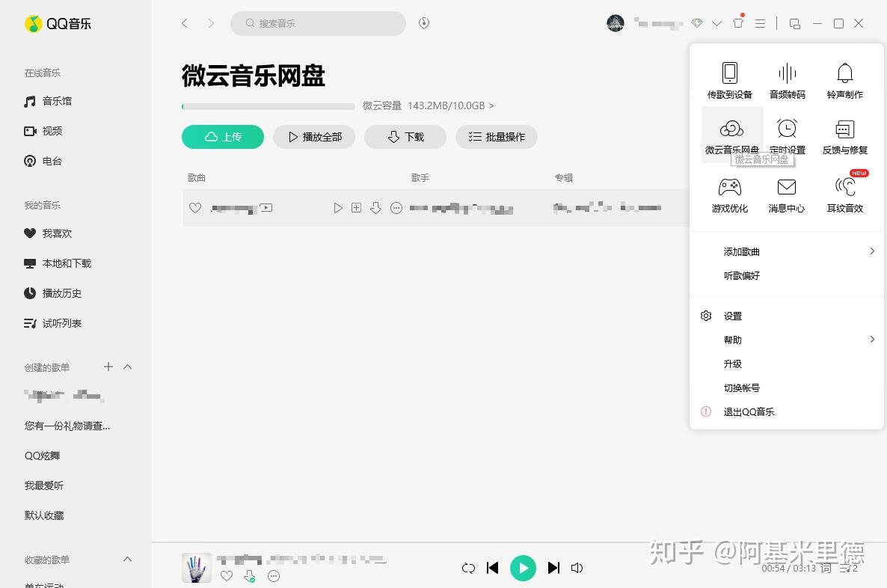Skip to the previous track

click(493, 568)
